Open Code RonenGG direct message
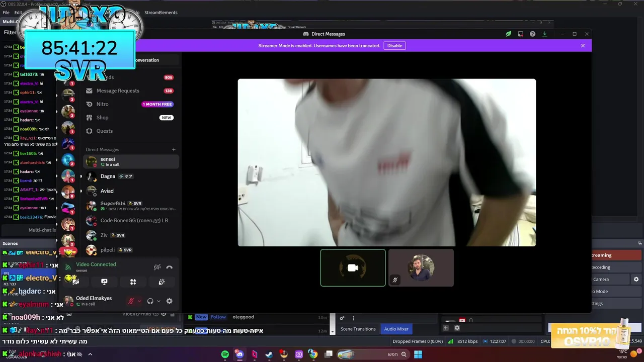 click(131, 220)
